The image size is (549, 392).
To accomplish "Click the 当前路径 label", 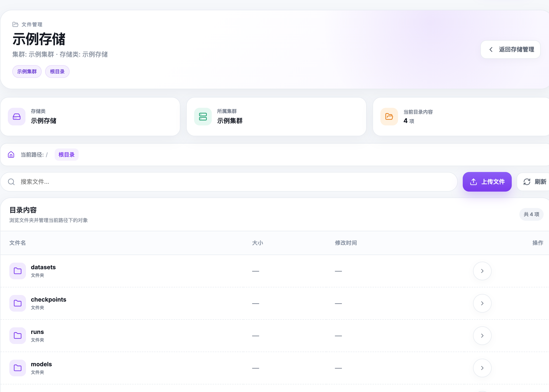I will click(32, 155).
